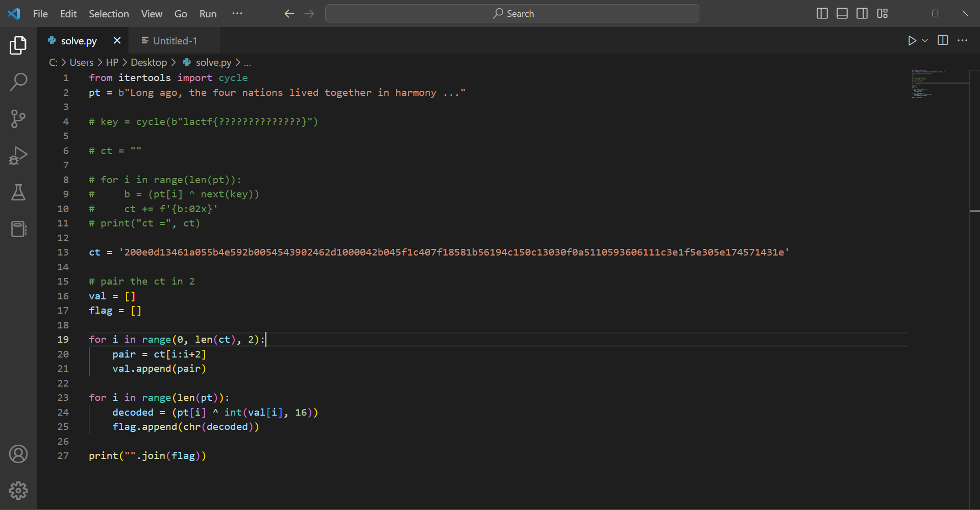The image size is (980, 510).
Task: Click 'flag = []' on line 17
Action: (x=115, y=311)
